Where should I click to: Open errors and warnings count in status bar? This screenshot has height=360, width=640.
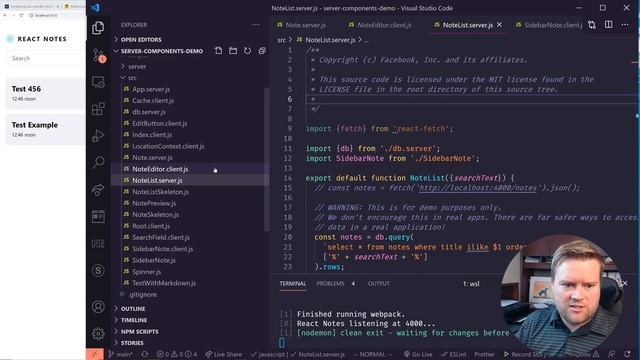(176, 354)
